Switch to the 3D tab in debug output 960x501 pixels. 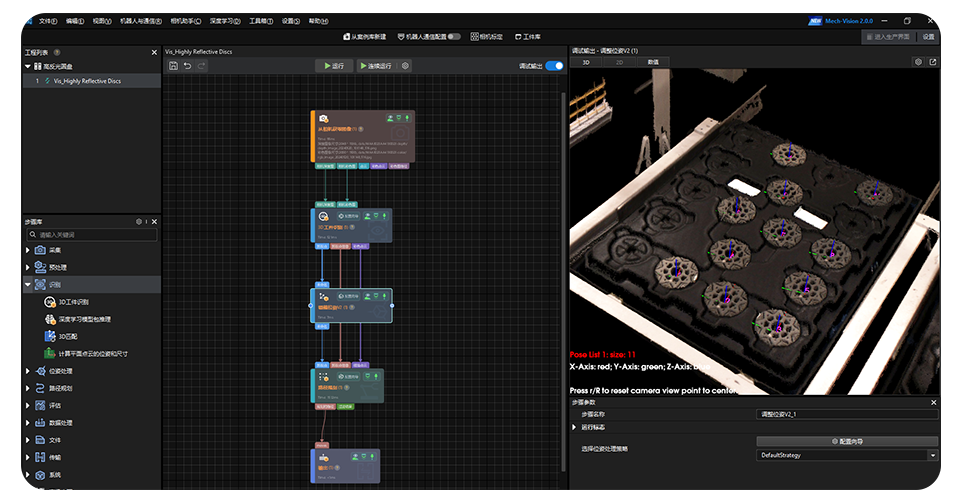(587, 62)
